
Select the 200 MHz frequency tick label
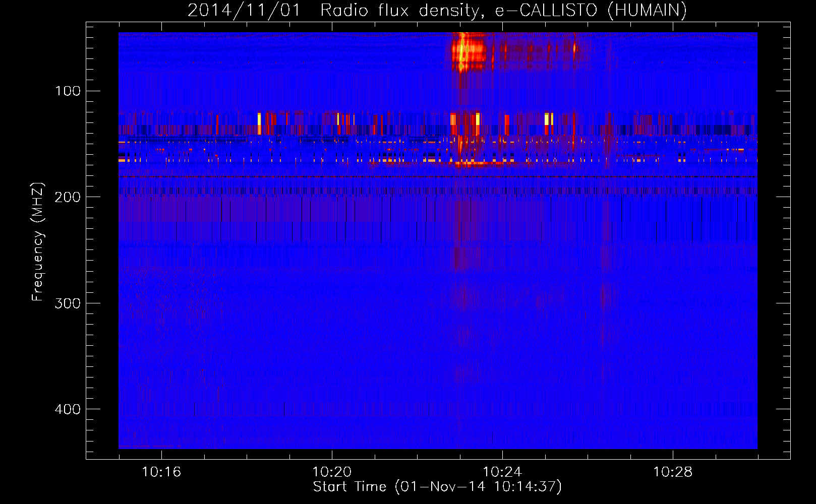pyautogui.click(x=68, y=197)
